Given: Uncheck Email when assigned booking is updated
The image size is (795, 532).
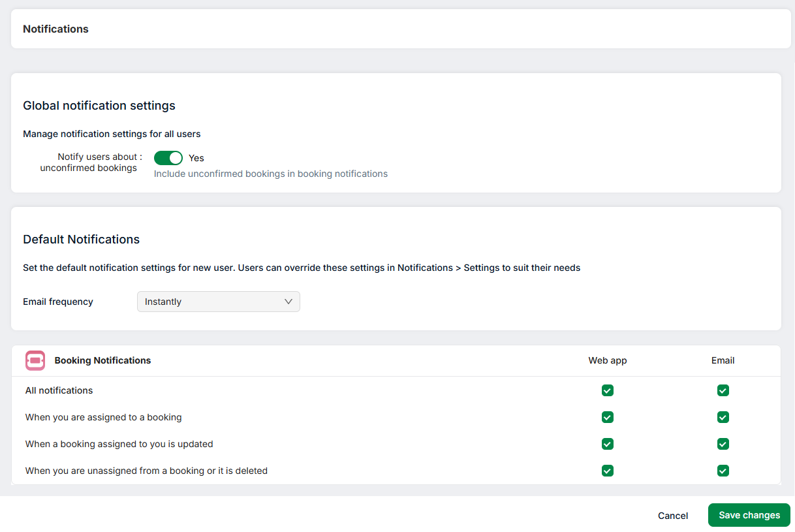Looking at the screenshot, I should (x=723, y=444).
